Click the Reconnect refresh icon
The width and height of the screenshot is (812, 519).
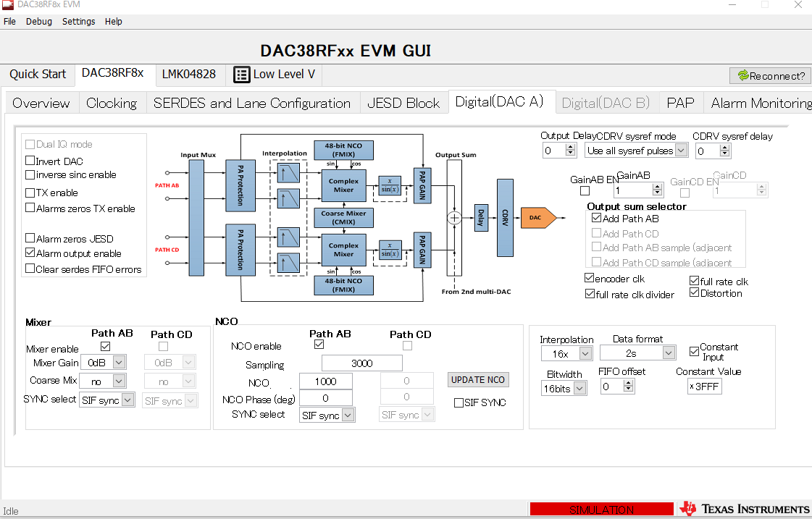(743, 75)
